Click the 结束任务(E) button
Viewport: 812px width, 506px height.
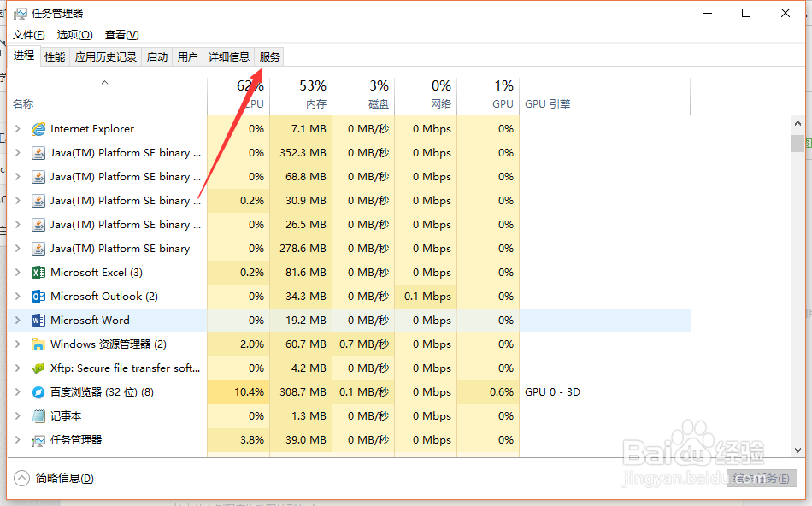(761, 479)
